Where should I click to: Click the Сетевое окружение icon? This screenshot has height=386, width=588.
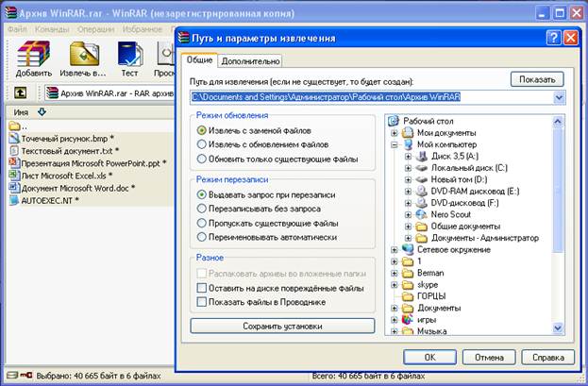[408, 249]
